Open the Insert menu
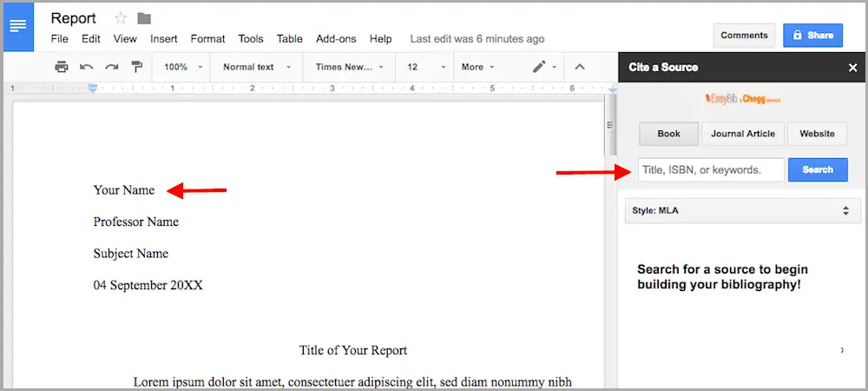Viewport: 868px width, 391px height. pos(163,39)
